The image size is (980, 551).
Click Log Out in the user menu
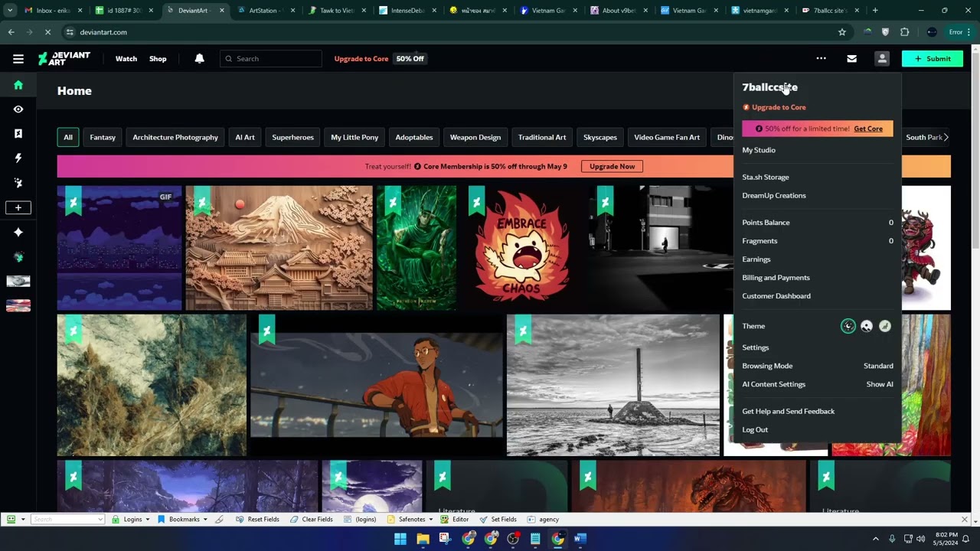755,430
